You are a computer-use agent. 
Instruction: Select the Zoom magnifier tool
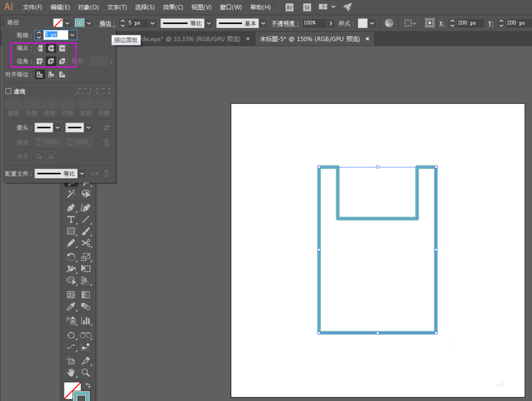click(86, 372)
